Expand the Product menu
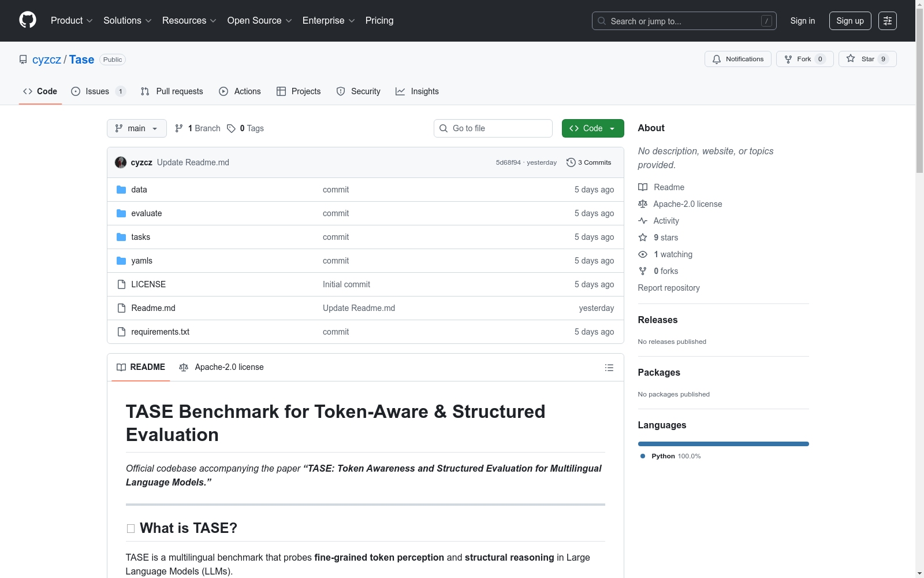Screen dimensions: 924x578 (72, 21)
